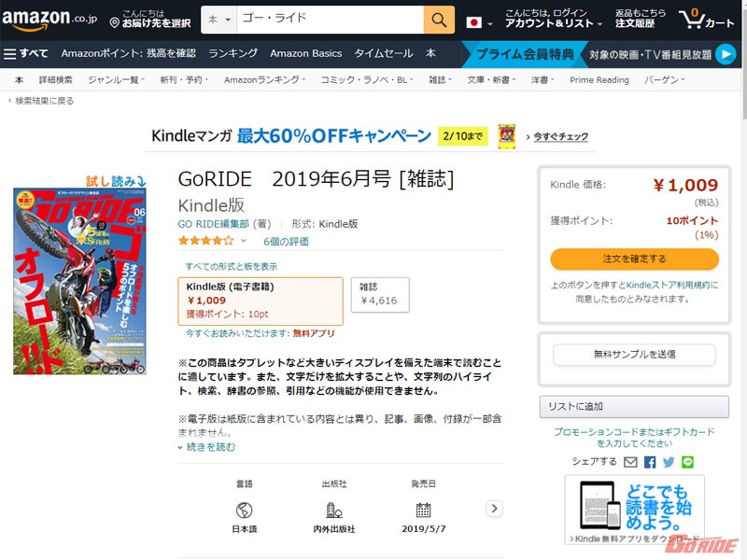Open Kindleストア利用規約 link

click(668, 286)
